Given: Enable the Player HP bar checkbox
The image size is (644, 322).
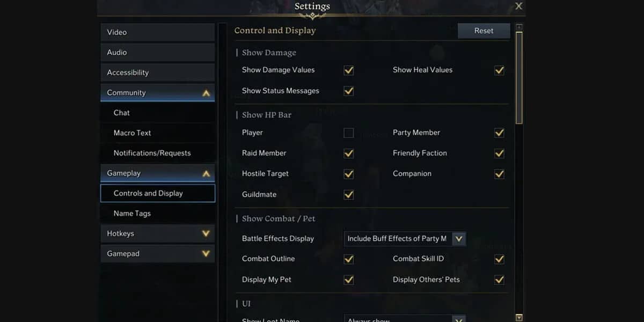Looking at the screenshot, I should 349,133.
